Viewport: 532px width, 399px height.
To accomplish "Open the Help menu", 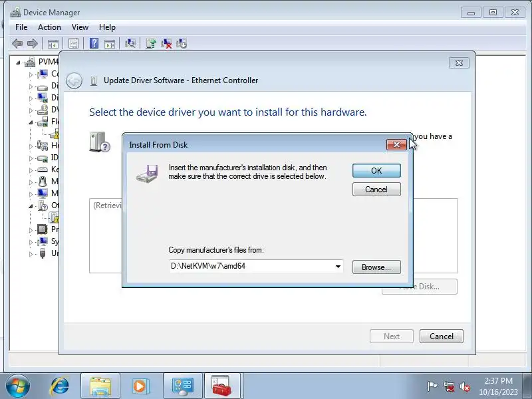I will [107, 27].
